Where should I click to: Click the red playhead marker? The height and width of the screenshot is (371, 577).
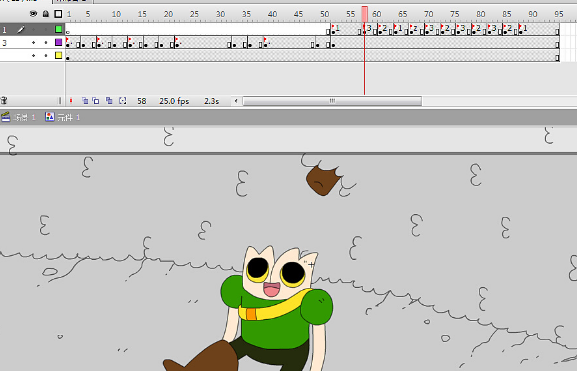tap(364, 14)
